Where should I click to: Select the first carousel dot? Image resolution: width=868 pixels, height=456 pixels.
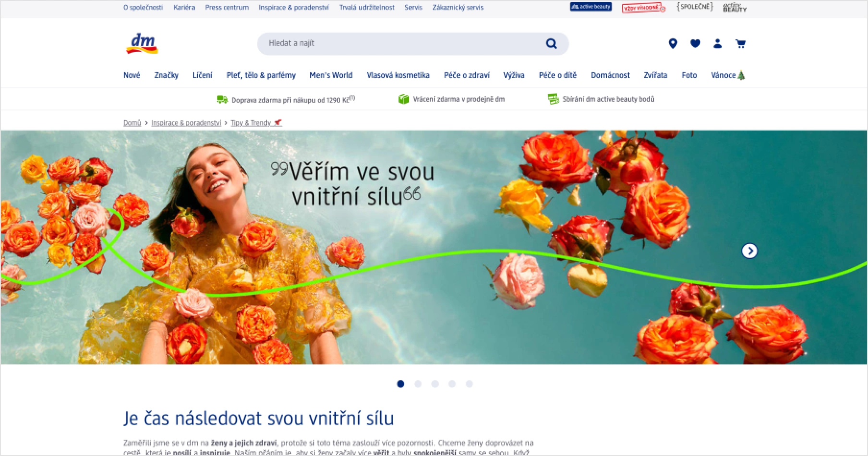pyautogui.click(x=401, y=384)
